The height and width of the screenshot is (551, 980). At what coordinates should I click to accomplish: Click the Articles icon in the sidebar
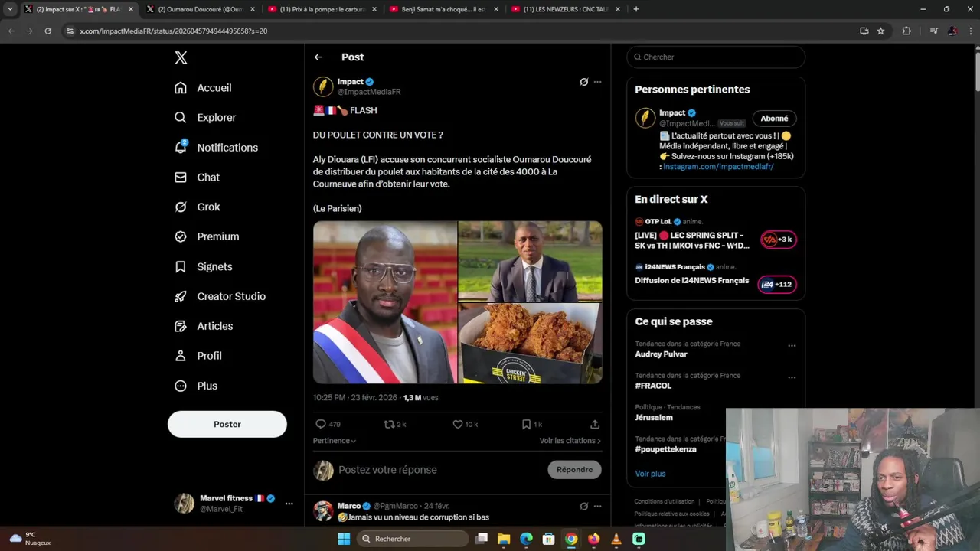tap(181, 326)
